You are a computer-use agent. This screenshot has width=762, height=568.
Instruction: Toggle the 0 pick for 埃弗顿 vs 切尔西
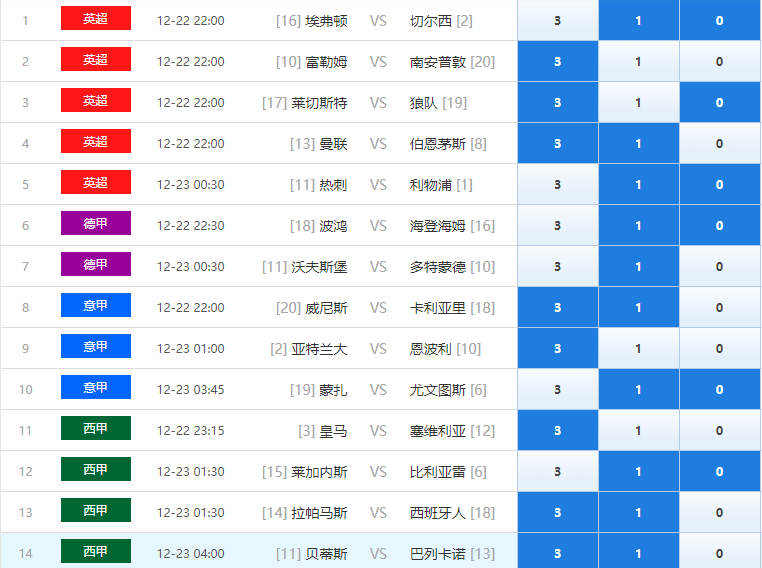(x=720, y=20)
